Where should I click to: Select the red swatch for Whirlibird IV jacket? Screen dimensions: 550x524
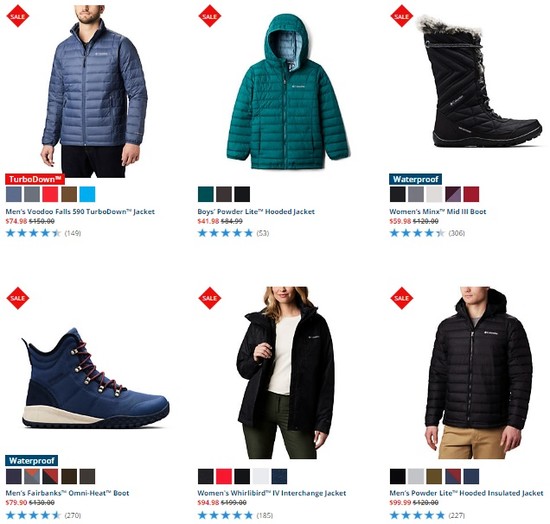224,476
